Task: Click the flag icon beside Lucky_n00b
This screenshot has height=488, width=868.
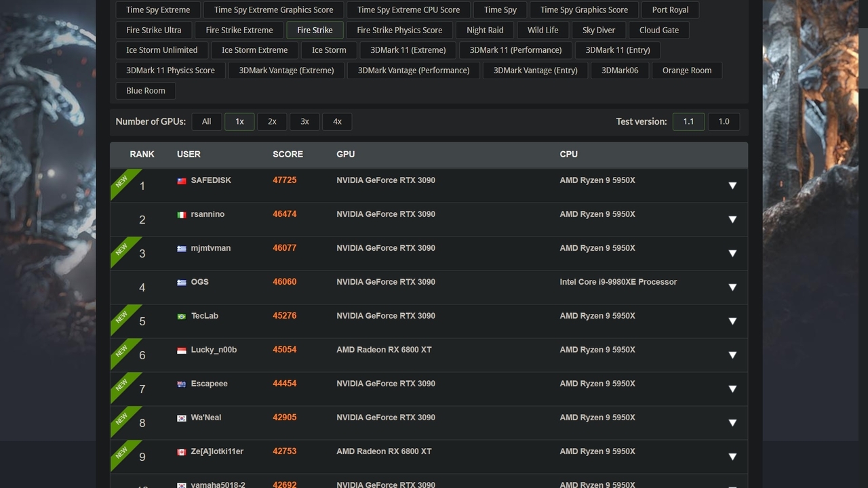Action: click(182, 350)
